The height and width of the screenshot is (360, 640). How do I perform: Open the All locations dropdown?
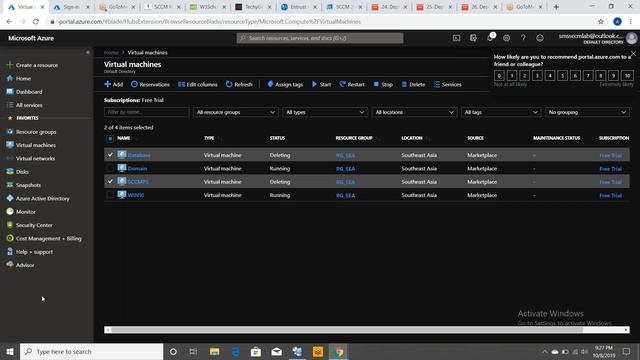point(414,112)
